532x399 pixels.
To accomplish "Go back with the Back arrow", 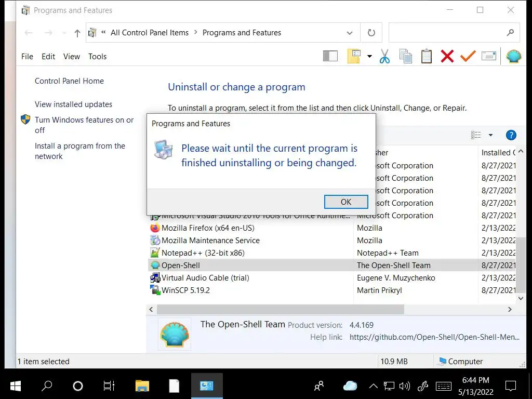I will pyautogui.click(x=29, y=33).
